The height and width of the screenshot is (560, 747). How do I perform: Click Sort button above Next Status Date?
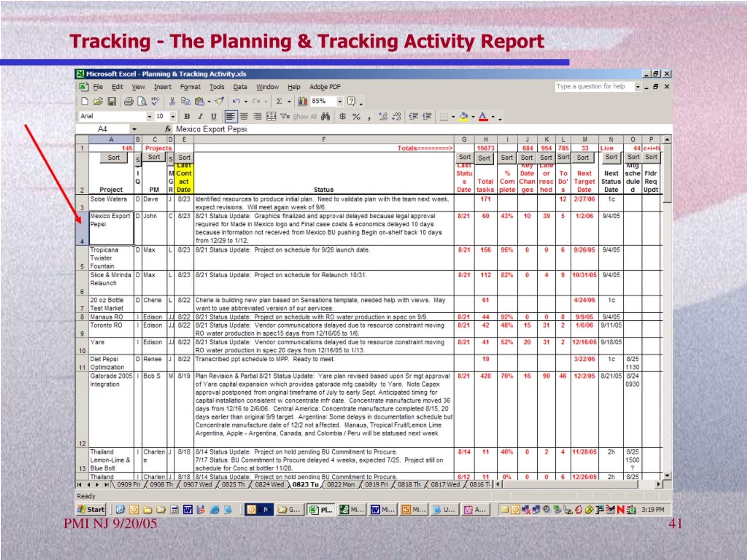tap(611, 157)
